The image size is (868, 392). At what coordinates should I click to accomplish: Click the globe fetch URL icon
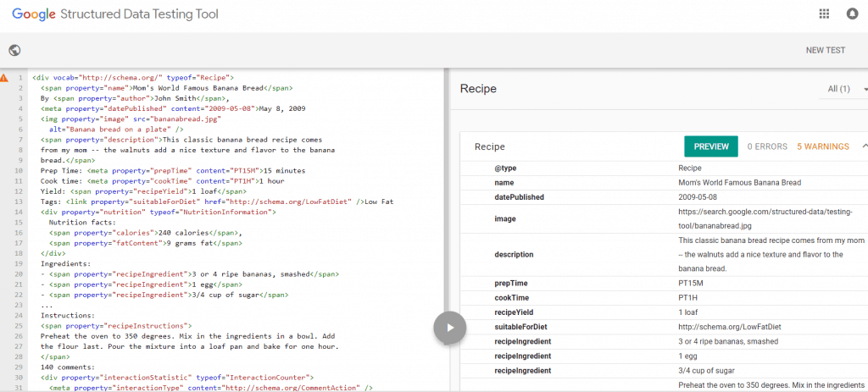point(15,50)
